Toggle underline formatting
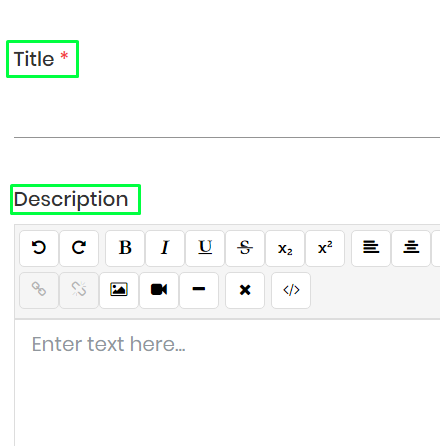 coord(205,248)
